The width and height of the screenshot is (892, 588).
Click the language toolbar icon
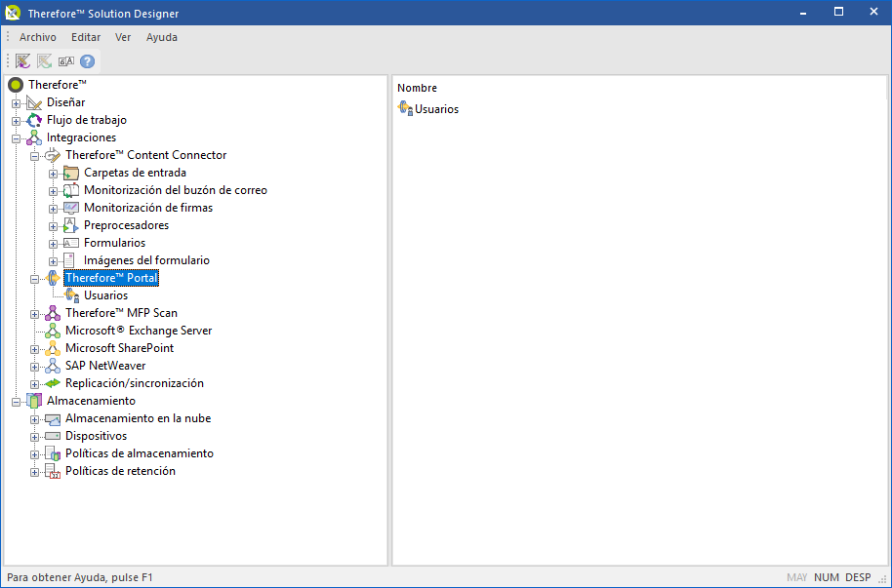[66, 60]
